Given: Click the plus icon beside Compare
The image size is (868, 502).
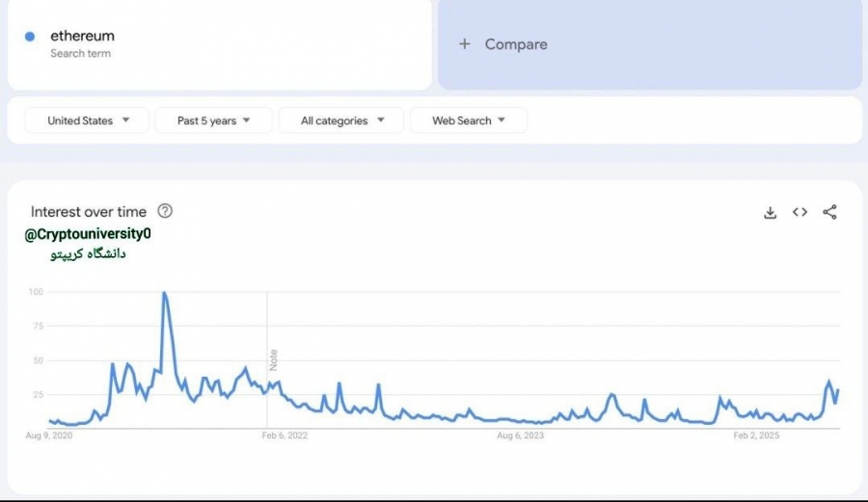Looking at the screenshot, I should 465,44.
